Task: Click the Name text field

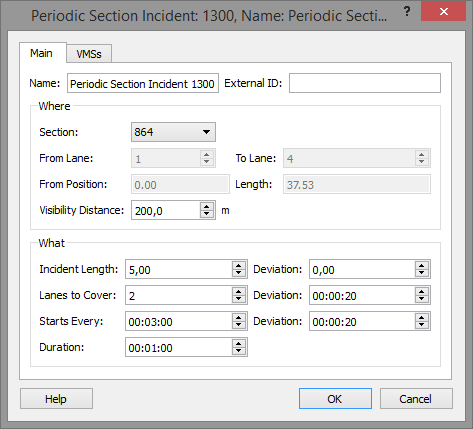Action: (x=143, y=83)
